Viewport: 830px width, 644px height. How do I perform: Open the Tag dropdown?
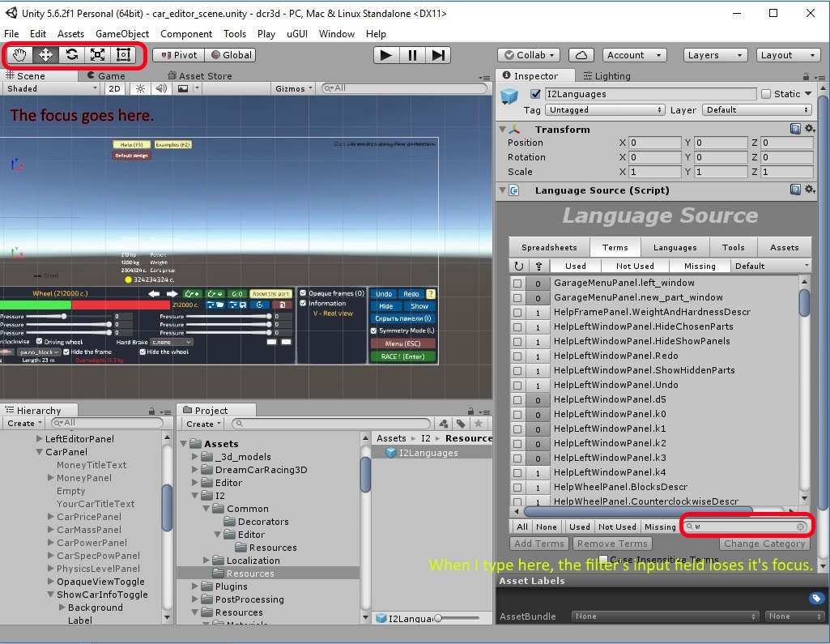(x=605, y=109)
